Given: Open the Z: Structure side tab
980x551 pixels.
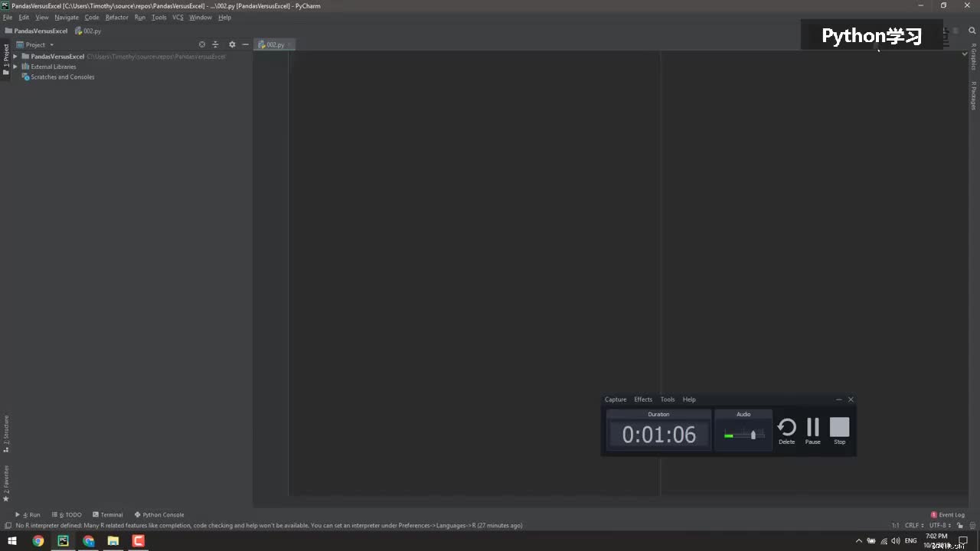Looking at the screenshot, I should tap(6, 434).
